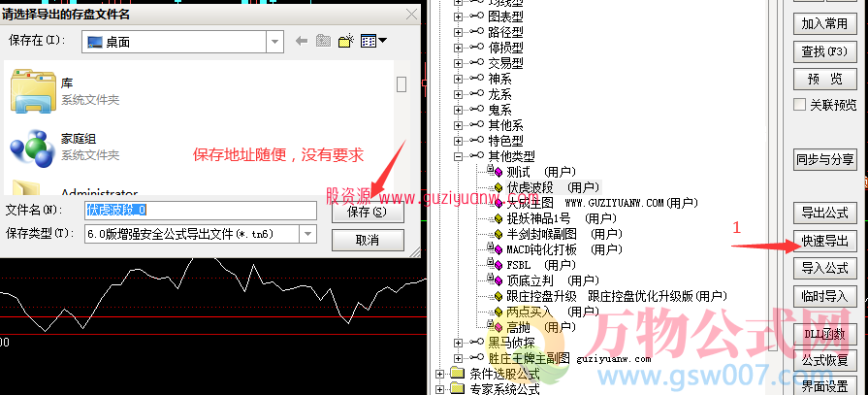Click the 条件选股公式 folder icon
The width and height of the screenshot is (868, 395).
(x=457, y=374)
